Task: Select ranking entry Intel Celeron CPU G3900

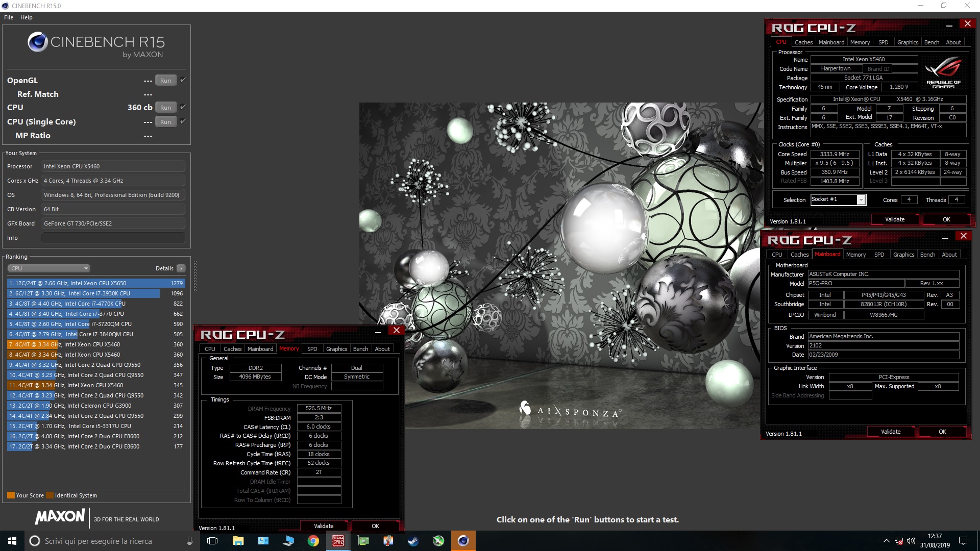Action: click(x=96, y=406)
